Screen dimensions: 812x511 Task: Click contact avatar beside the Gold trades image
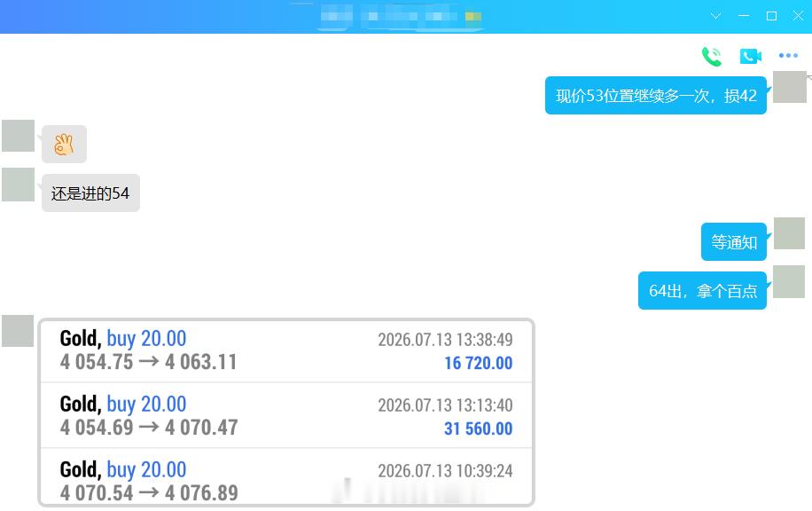(x=18, y=331)
